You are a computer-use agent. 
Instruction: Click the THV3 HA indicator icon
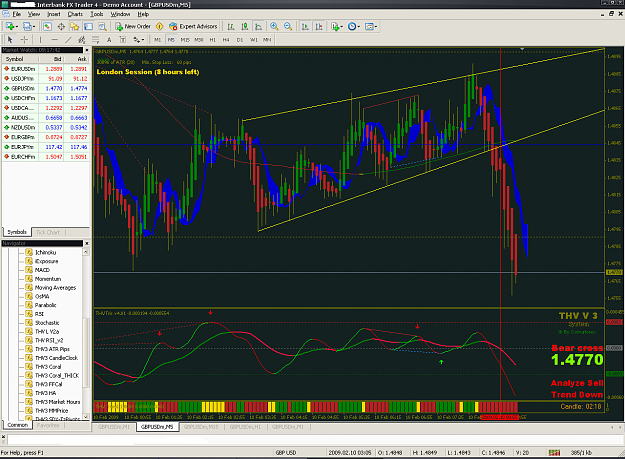(x=29, y=393)
